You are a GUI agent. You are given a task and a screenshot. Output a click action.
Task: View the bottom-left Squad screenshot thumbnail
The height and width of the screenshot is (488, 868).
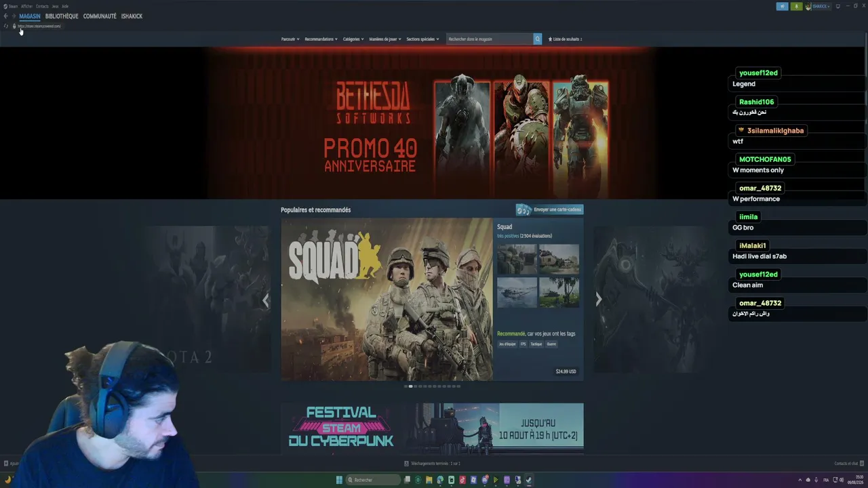coord(517,292)
